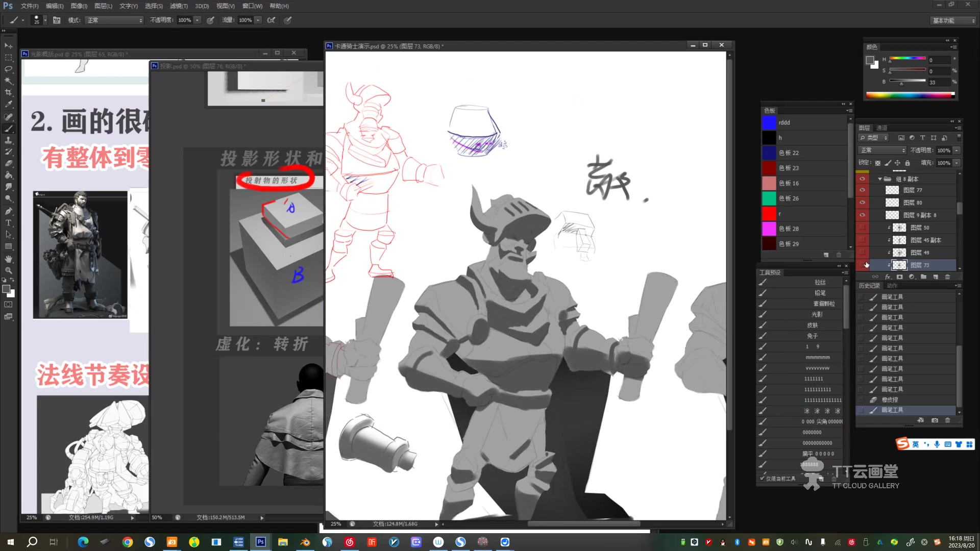This screenshot has width=980, height=551.
Task: Open the layer filter 类型 dropdown
Action: [x=874, y=138]
